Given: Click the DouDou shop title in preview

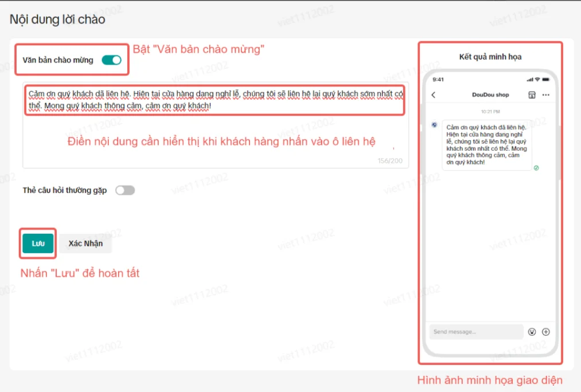Looking at the screenshot, I should pos(490,95).
